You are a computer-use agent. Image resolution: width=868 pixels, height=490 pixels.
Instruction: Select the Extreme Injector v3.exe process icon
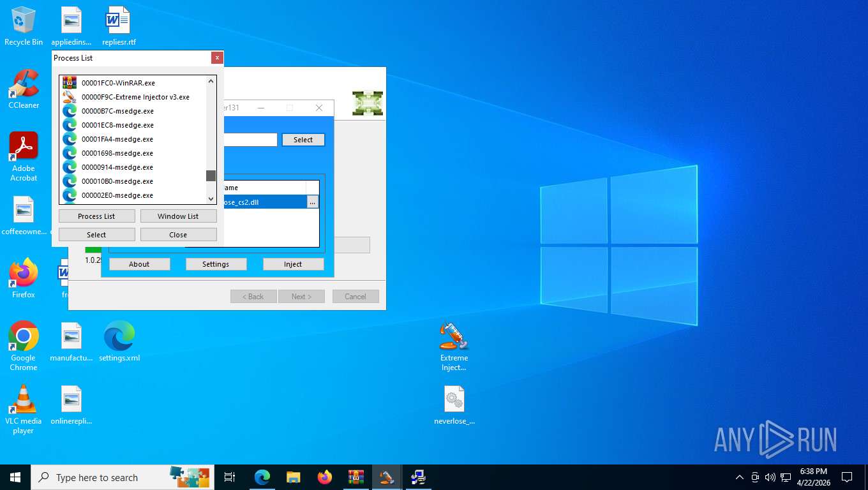[x=70, y=97]
